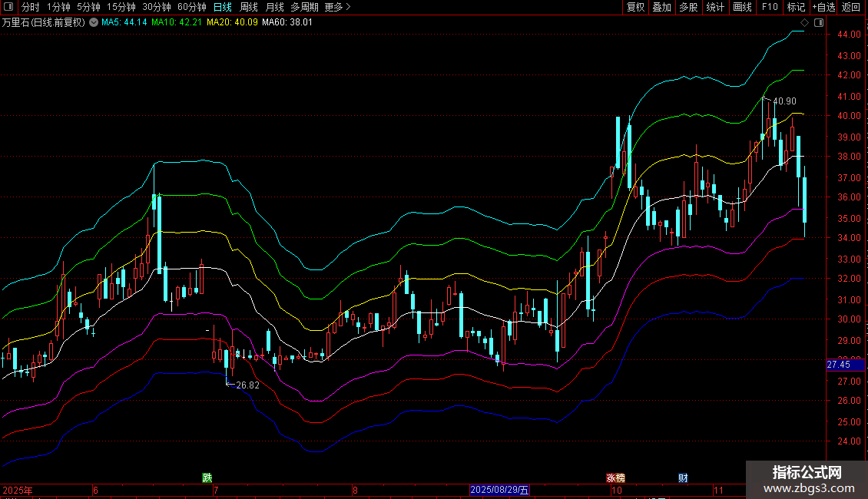Click the 44.00 price axis label

click(x=849, y=35)
